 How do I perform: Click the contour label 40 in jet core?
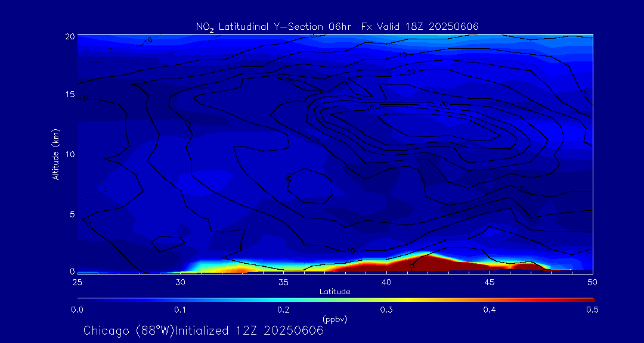pyautogui.click(x=371, y=108)
